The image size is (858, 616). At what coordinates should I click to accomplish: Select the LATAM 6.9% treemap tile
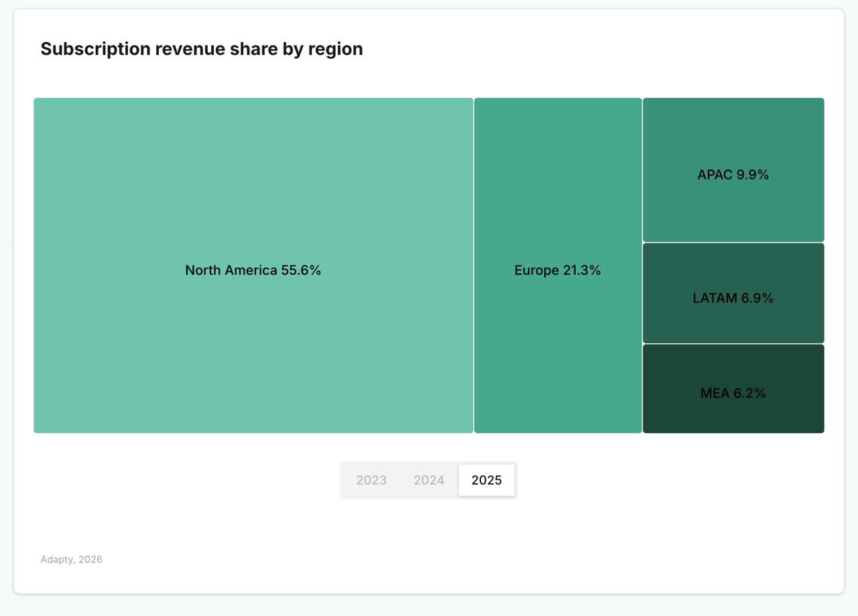[733, 294]
